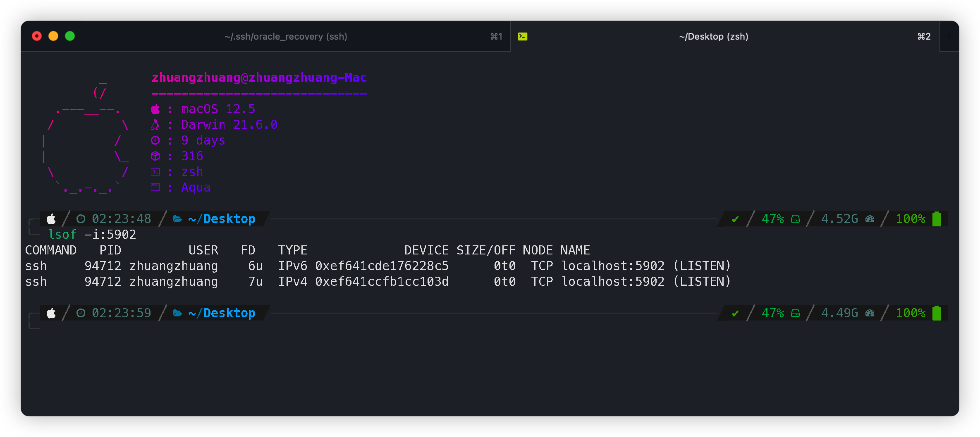
Task: Click the zhuangzhuang@zhuangzhuang-Mac hostname text
Action: pyautogui.click(x=259, y=78)
